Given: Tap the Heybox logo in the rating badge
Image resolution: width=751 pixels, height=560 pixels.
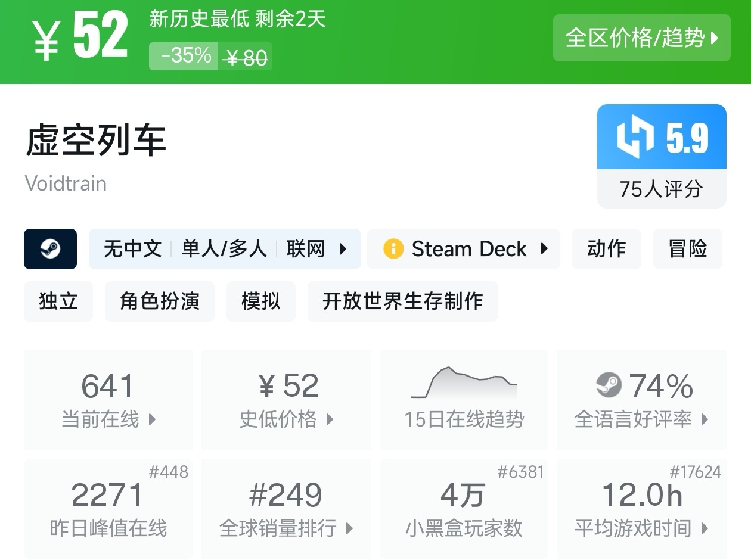Looking at the screenshot, I should click(635, 138).
